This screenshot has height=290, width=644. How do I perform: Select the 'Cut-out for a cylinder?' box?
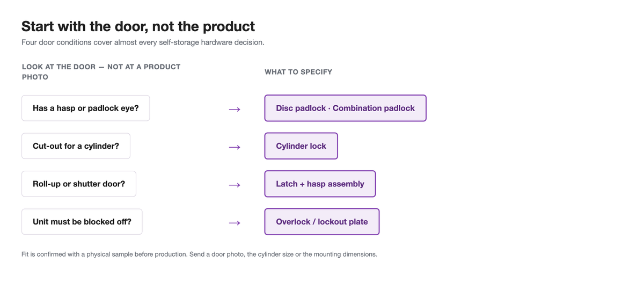tap(76, 146)
